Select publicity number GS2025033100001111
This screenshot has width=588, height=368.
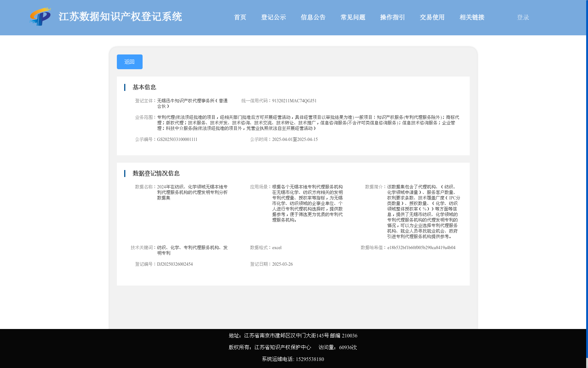(x=177, y=139)
